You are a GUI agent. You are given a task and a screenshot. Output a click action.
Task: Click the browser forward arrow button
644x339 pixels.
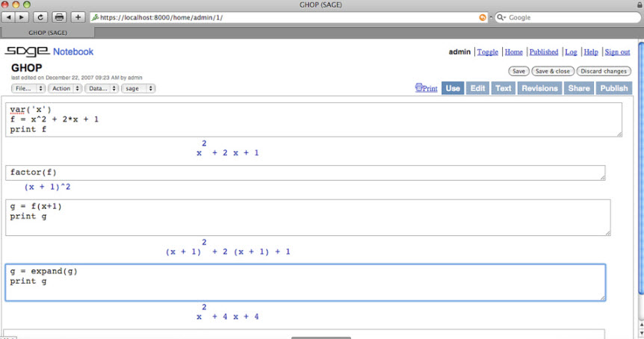point(22,17)
